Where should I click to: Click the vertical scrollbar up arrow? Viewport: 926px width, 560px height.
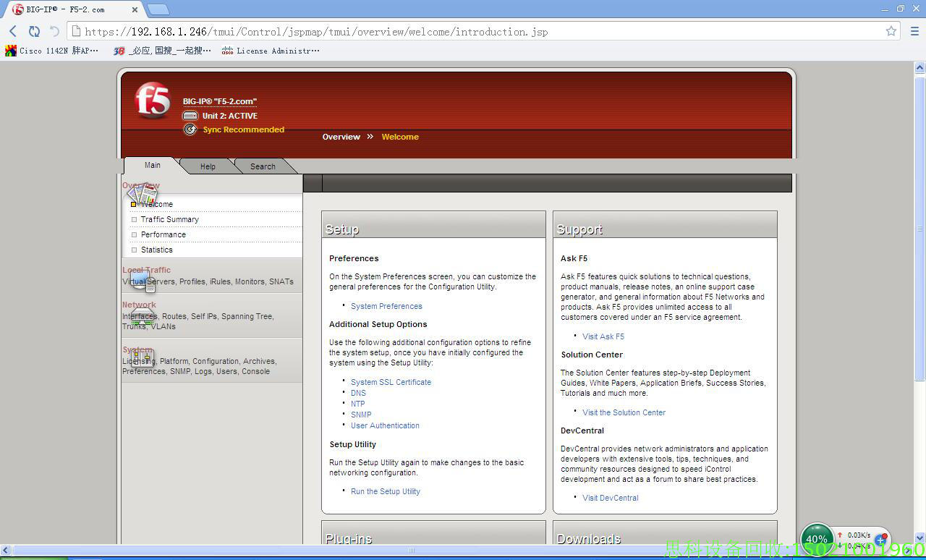coord(919,67)
